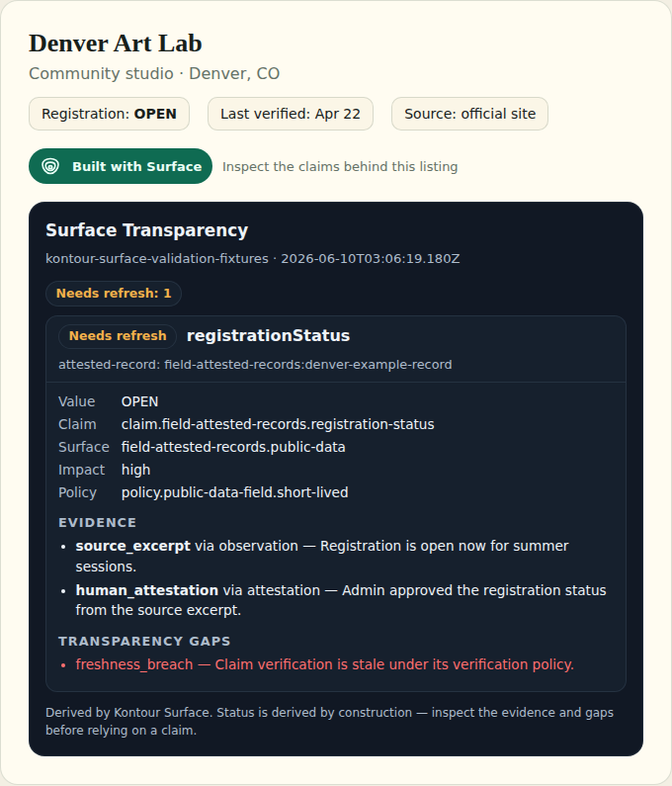Select the Registration: OPEN chip

point(109,114)
